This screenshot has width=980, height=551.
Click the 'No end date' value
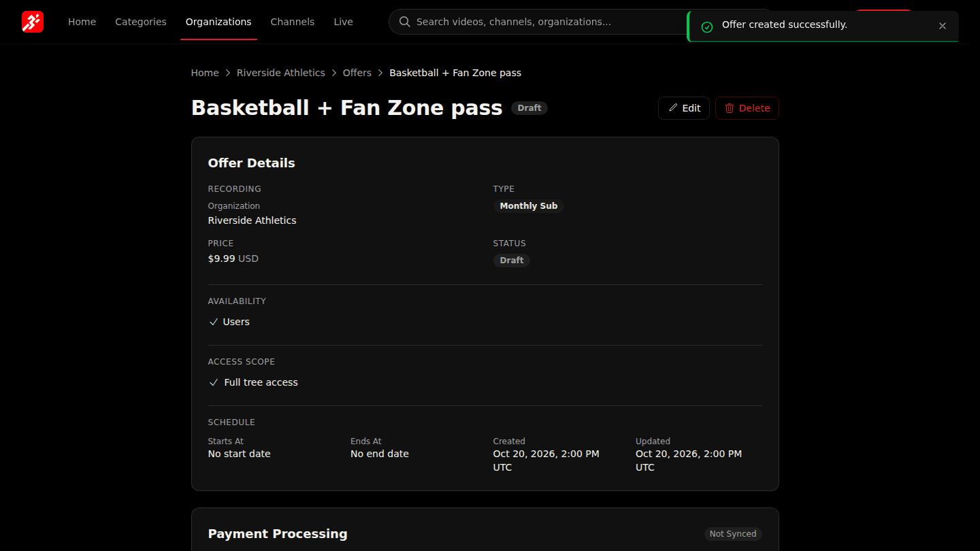coord(380,454)
